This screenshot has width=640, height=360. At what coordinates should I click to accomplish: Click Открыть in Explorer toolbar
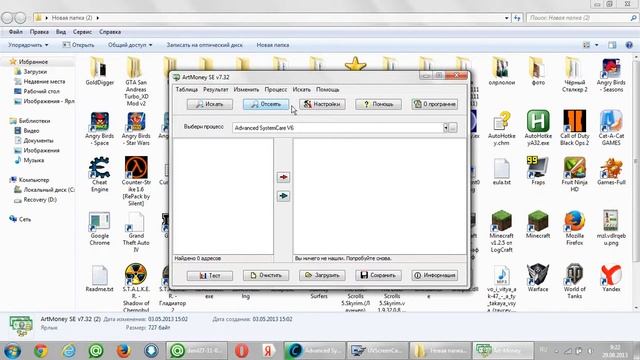pos(78,45)
